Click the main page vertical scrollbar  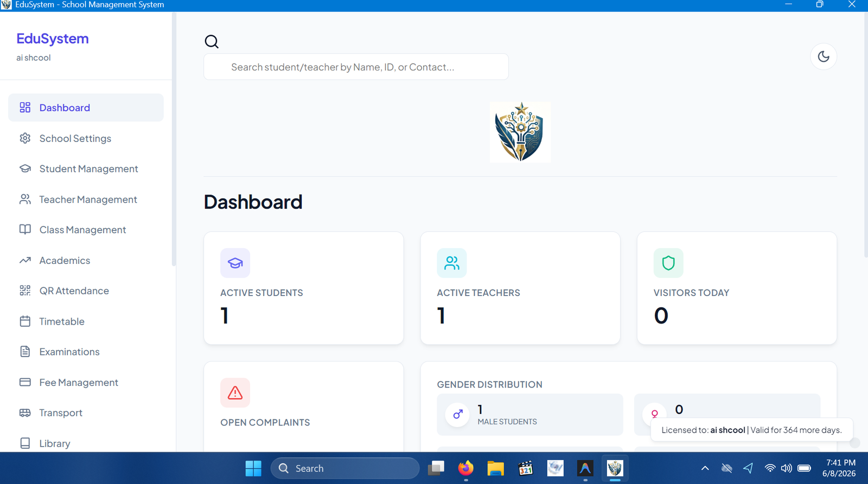(x=866, y=135)
